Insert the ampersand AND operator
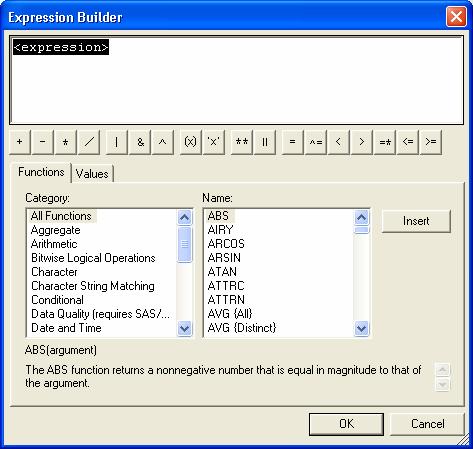 point(140,142)
